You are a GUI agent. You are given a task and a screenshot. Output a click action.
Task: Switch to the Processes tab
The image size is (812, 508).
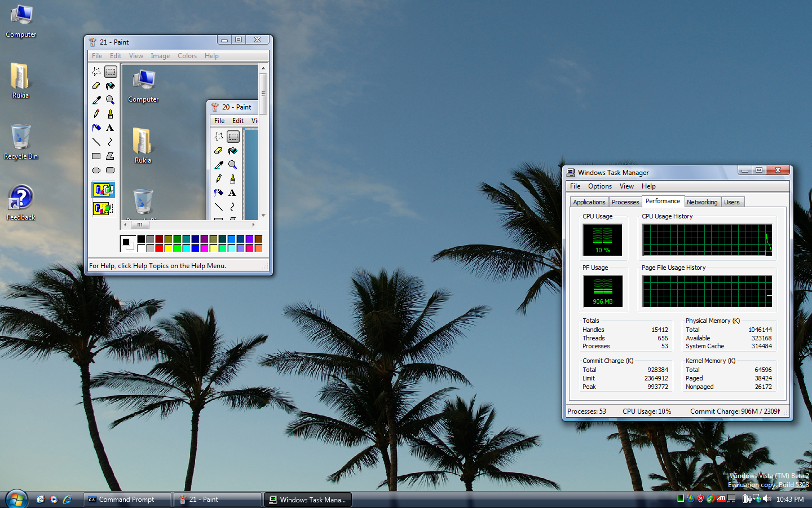(x=625, y=202)
